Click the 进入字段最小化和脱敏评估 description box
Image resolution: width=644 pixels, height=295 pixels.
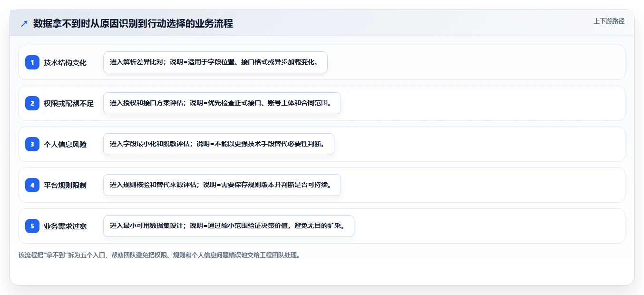pos(219,144)
